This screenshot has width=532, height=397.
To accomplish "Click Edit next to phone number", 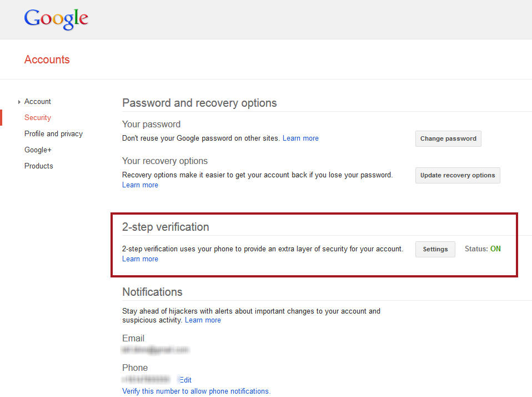I will pos(185,380).
